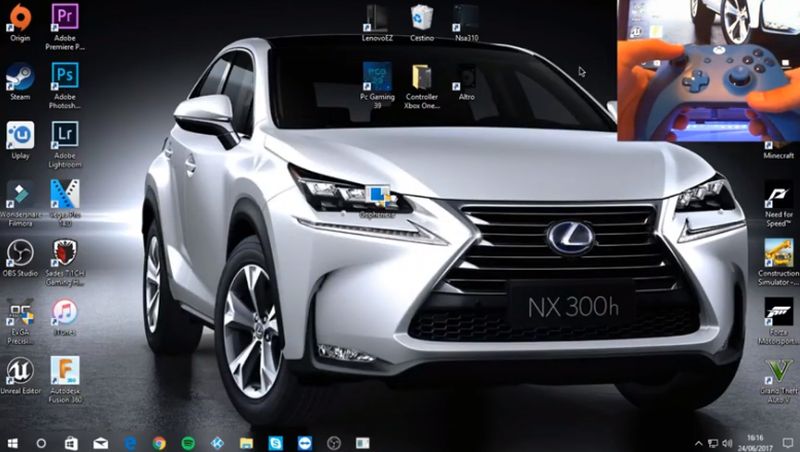Open Spotify from the taskbar
This screenshot has height=452, width=800.
[x=188, y=443]
